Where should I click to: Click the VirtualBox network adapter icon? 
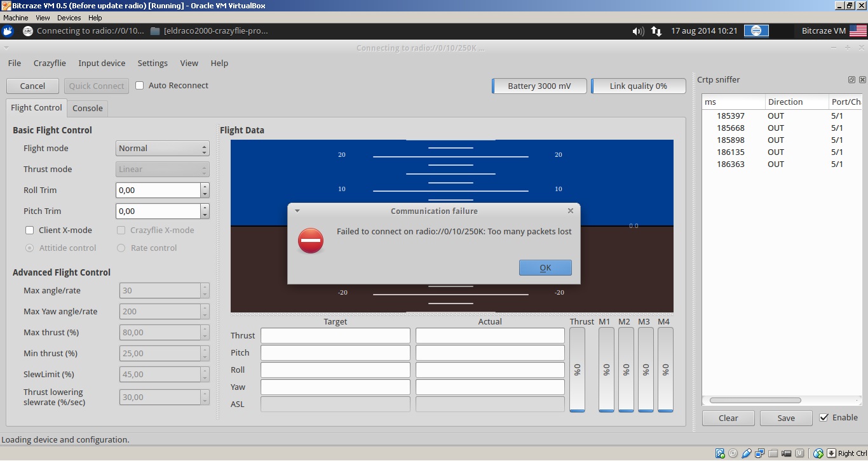click(759, 453)
